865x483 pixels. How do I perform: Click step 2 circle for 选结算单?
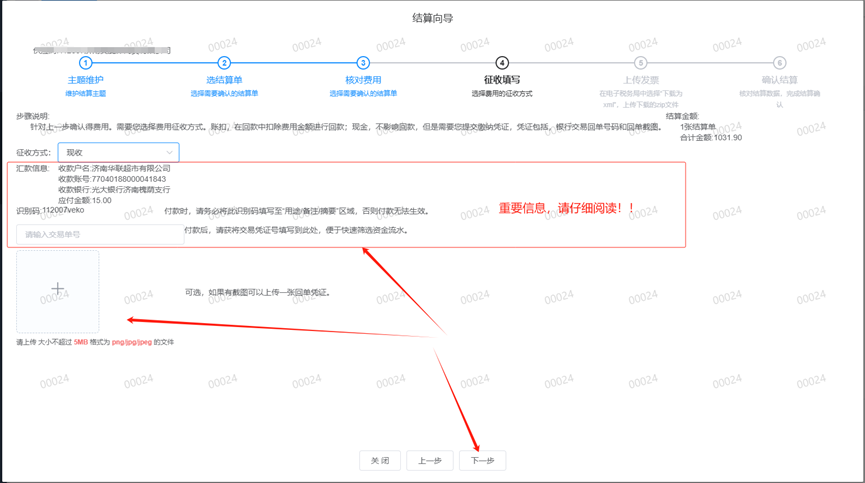224,63
